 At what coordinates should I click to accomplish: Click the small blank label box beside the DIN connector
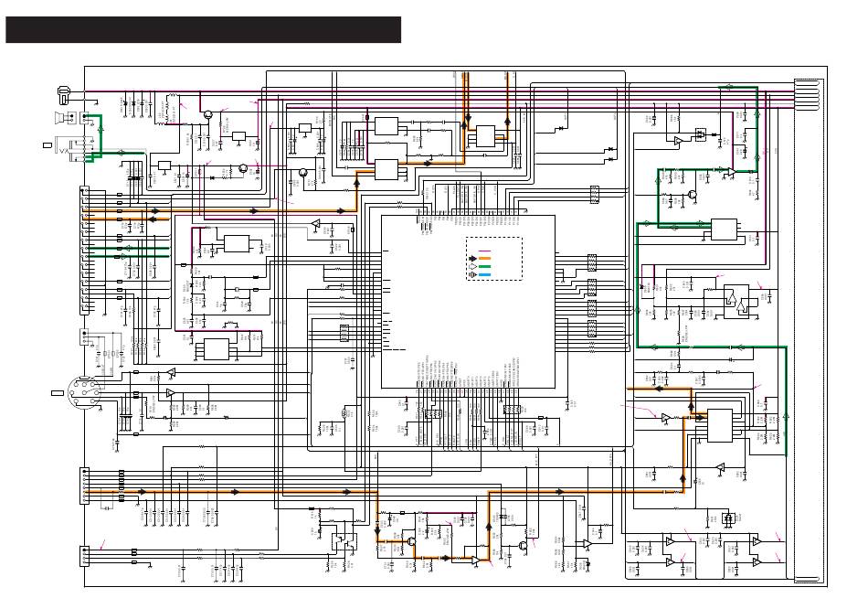(x=57, y=393)
